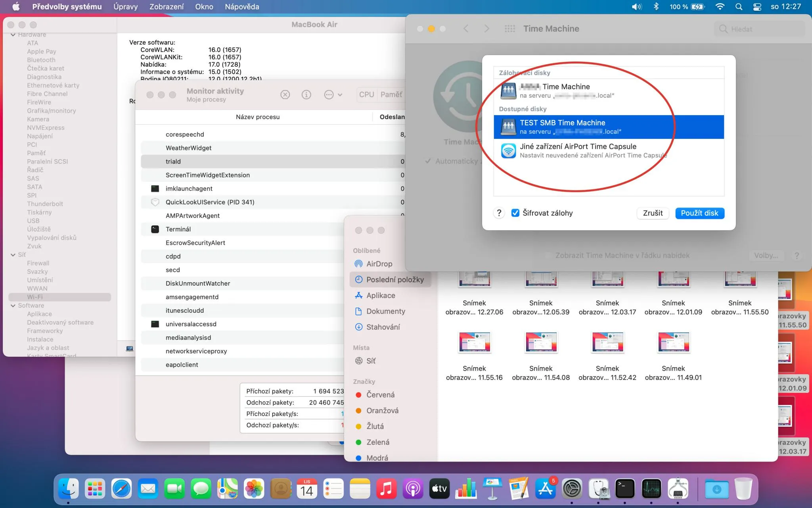Click the volume icon in the menu bar
Screen dimensions: 812x508
tap(637, 7)
